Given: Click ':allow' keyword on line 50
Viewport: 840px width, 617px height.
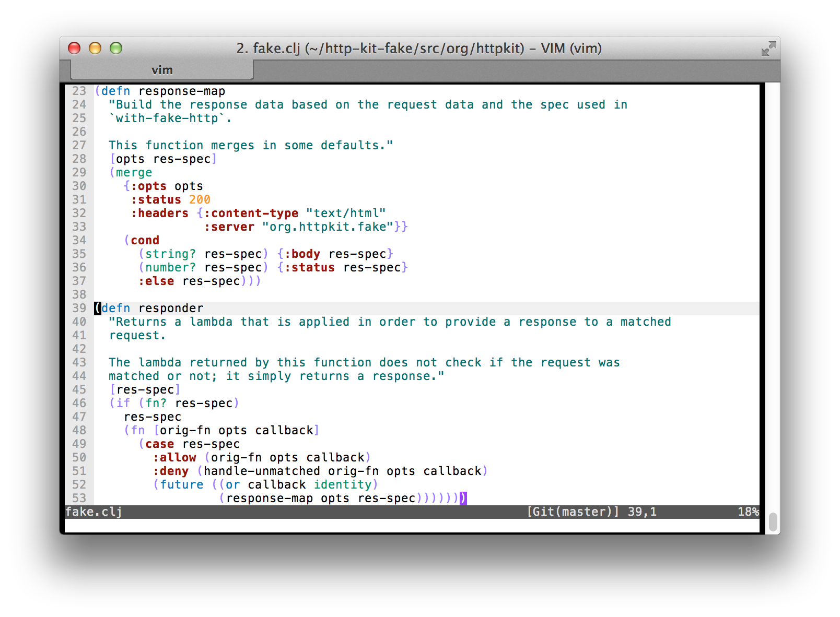Looking at the screenshot, I should click(174, 457).
